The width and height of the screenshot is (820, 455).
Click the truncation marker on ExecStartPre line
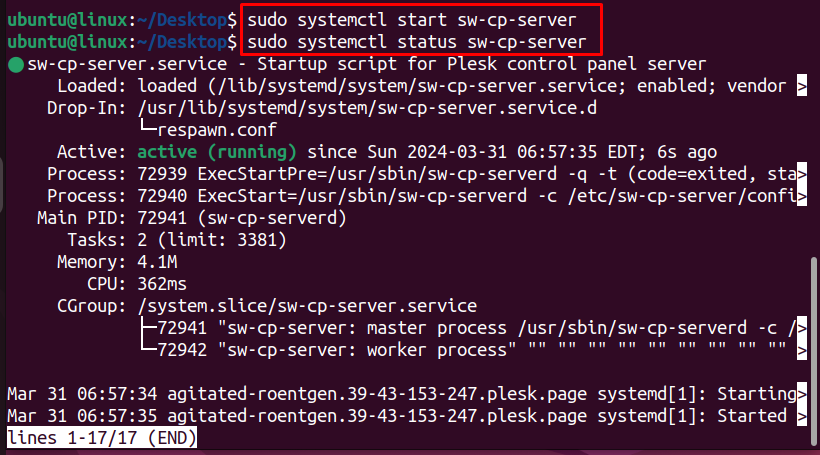(x=802, y=174)
